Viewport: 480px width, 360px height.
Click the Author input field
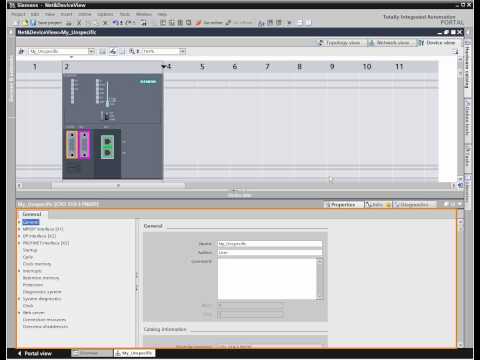(270, 252)
